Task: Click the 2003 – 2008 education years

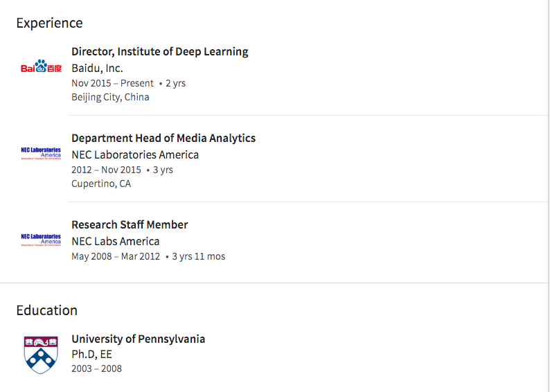Action: (x=96, y=368)
